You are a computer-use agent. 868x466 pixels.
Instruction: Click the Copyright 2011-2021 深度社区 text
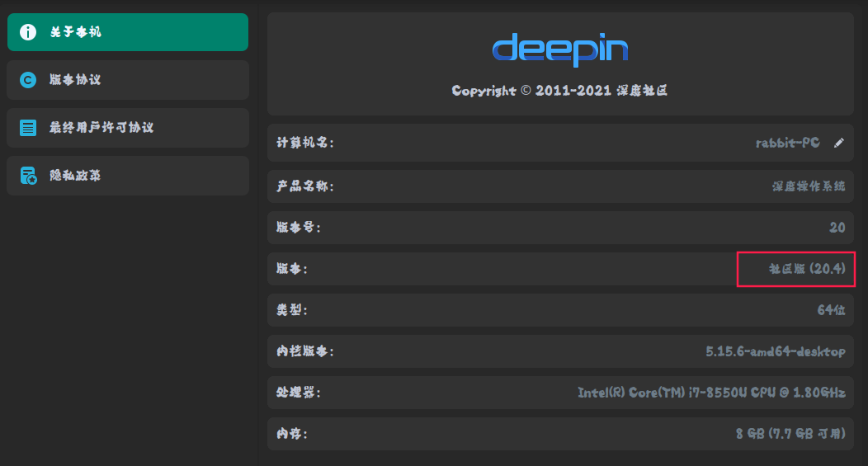[559, 91]
